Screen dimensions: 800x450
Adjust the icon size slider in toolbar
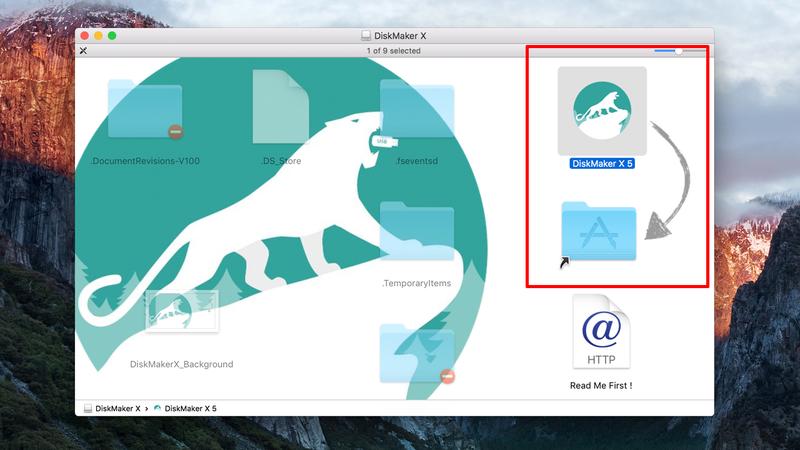pyautogui.click(x=679, y=51)
